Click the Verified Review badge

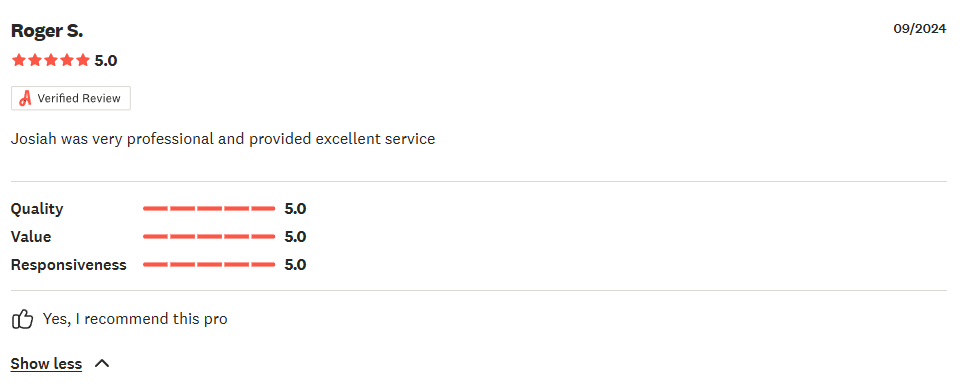pyautogui.click(x=71, y=99)
